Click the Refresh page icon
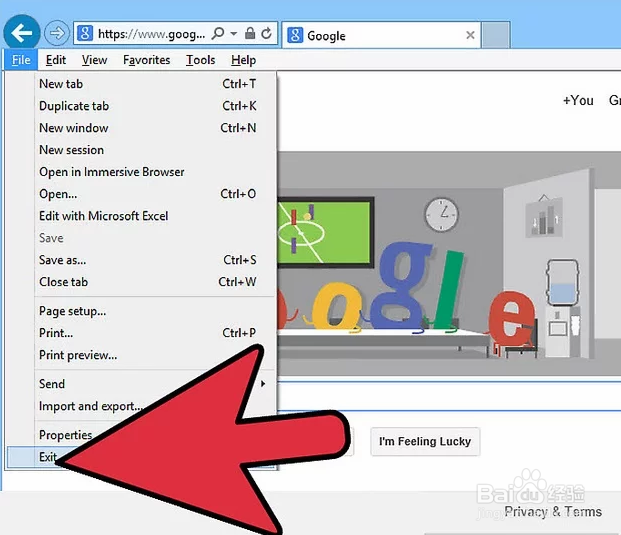 pyautogui.click(x=267, y=33)
